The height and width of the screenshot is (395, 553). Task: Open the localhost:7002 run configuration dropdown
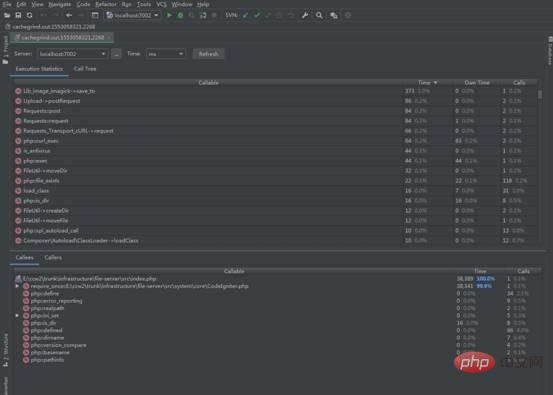(132, 15)
